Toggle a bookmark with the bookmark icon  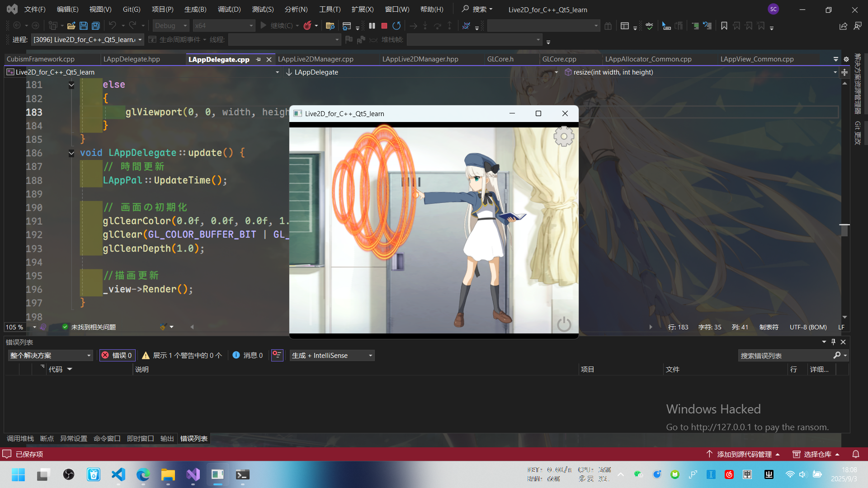[724, 26]
